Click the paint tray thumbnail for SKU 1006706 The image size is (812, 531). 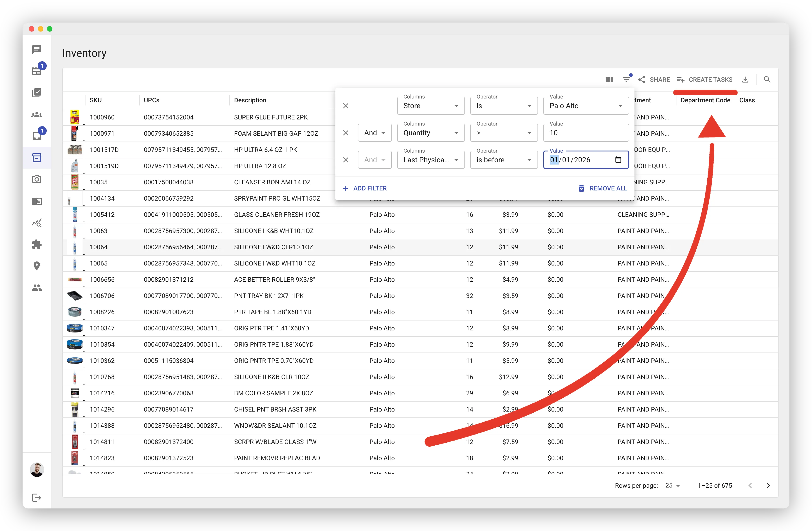point(75,296)
